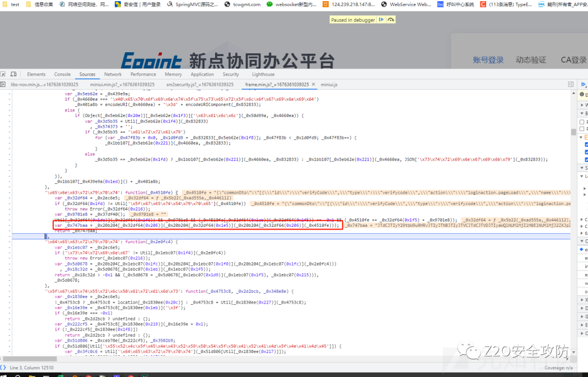
Task: Toggle the device toolbar icon in DevTools
Action: tap(14, 74)
